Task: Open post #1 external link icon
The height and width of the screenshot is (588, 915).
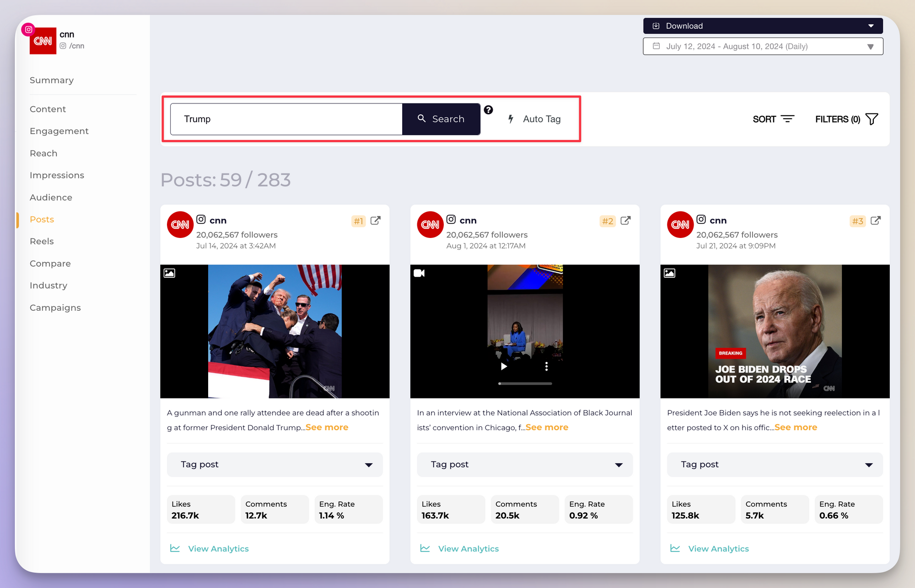Action: point(375,221)
